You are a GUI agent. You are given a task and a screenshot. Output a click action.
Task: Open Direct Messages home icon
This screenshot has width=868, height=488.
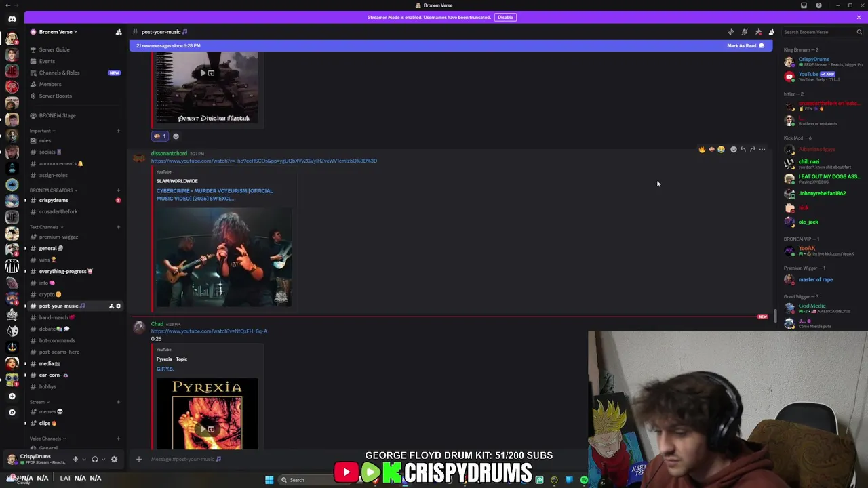pos(12,19)
